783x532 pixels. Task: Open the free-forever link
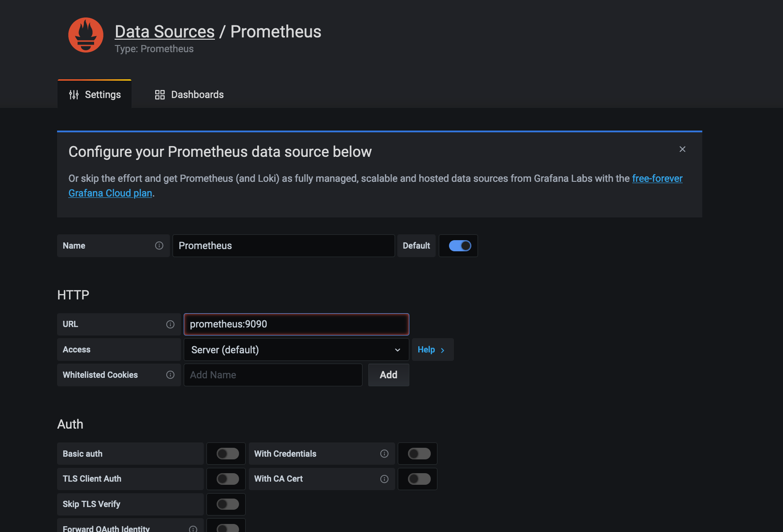[657, 178]
